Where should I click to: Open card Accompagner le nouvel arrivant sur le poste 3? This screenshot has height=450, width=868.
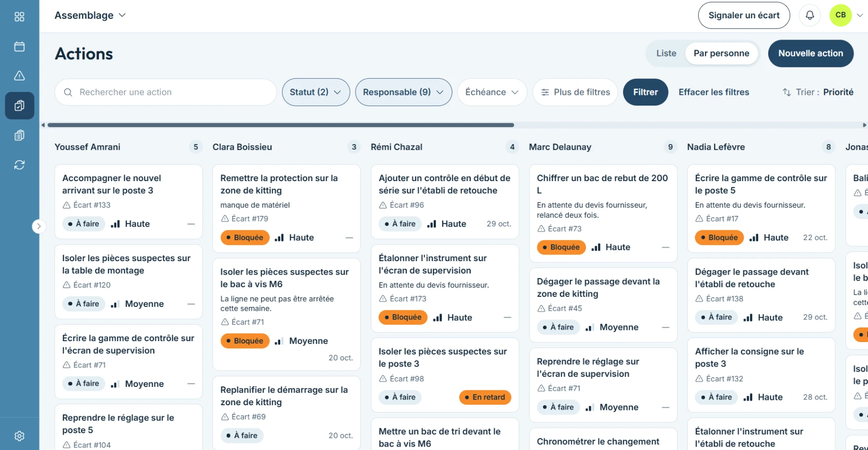[x=128, y=201]
